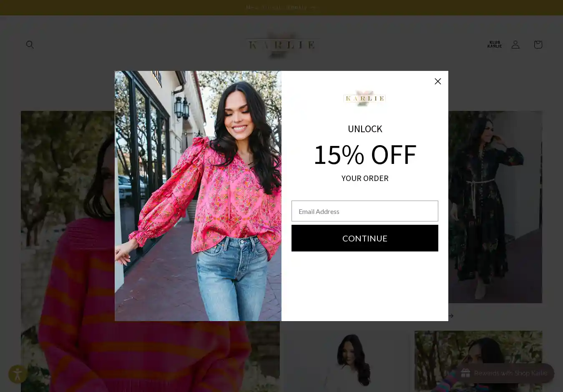Open Rewards with Shop Karlie button
This screenshot has width=563, height=392.
point(504,373)
